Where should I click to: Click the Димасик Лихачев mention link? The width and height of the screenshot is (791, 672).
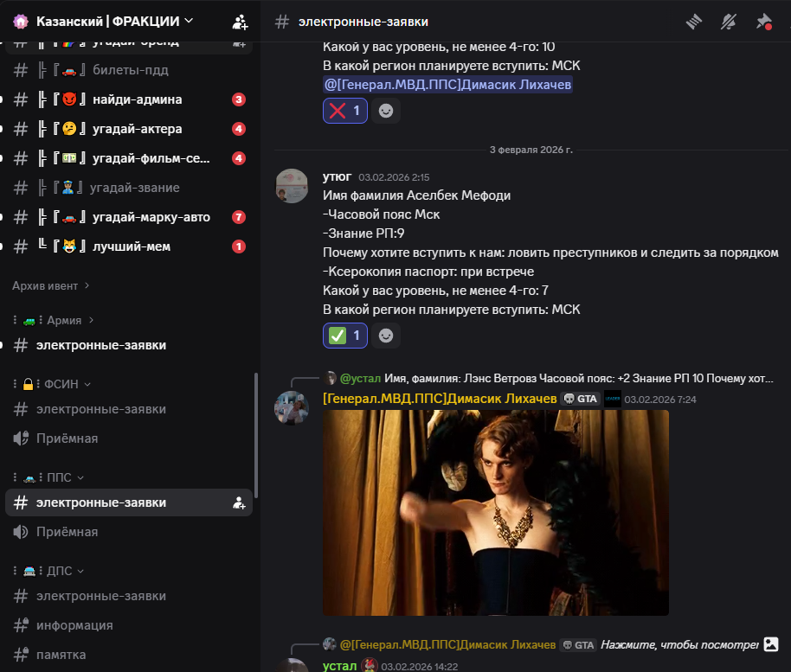(447, 85)
